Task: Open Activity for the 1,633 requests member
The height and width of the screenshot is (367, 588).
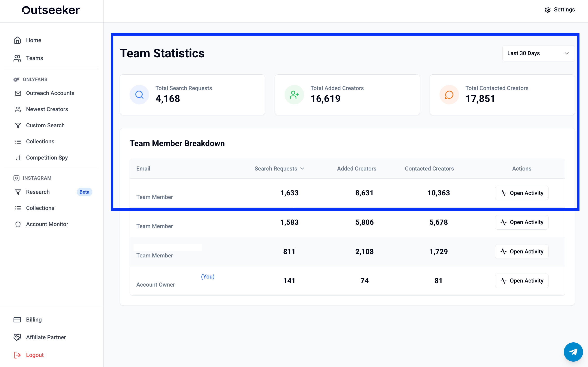Action: coord(522,193)
